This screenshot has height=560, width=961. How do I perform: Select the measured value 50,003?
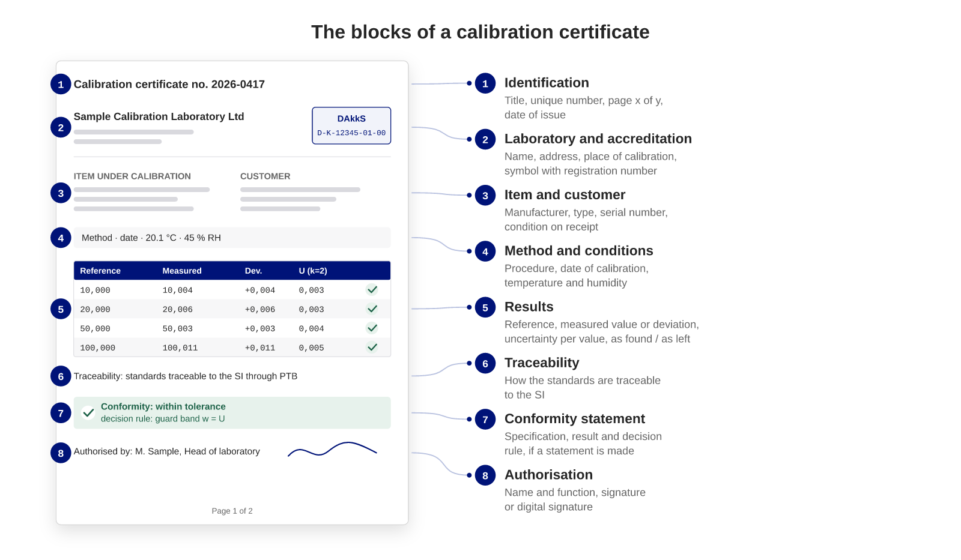(178, 329)
